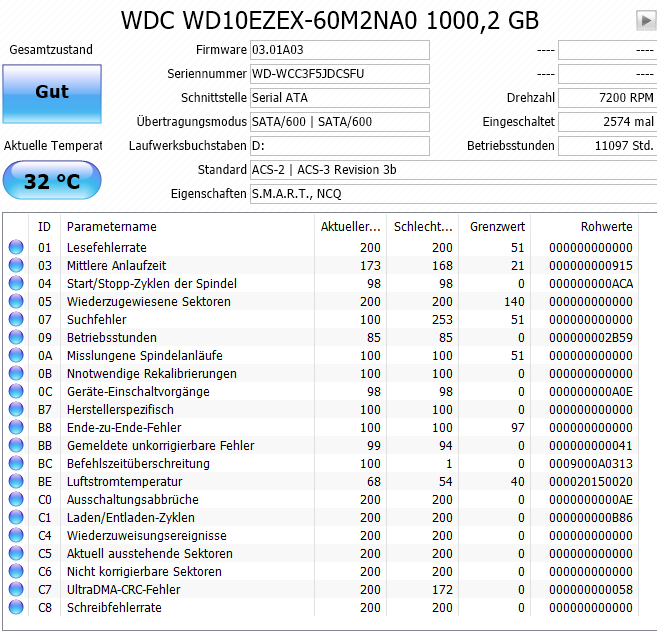657x632 pixels.
Task: Click status orb of Nnotwendige Rekalibrierungen row
Action: coord(16,373)
